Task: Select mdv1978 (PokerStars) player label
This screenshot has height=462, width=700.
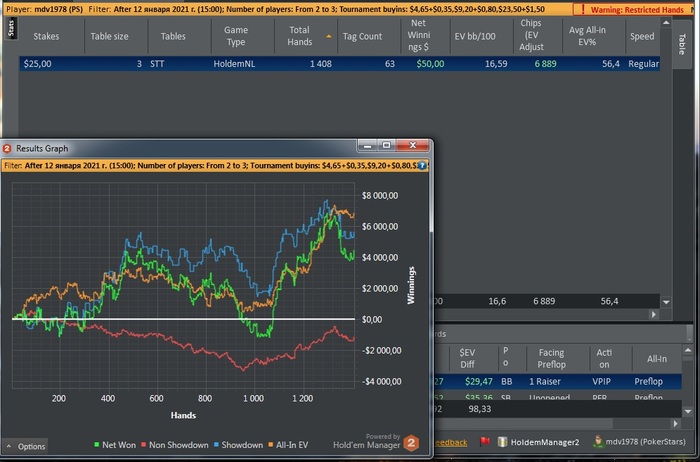Action: [x=645, y=442]
